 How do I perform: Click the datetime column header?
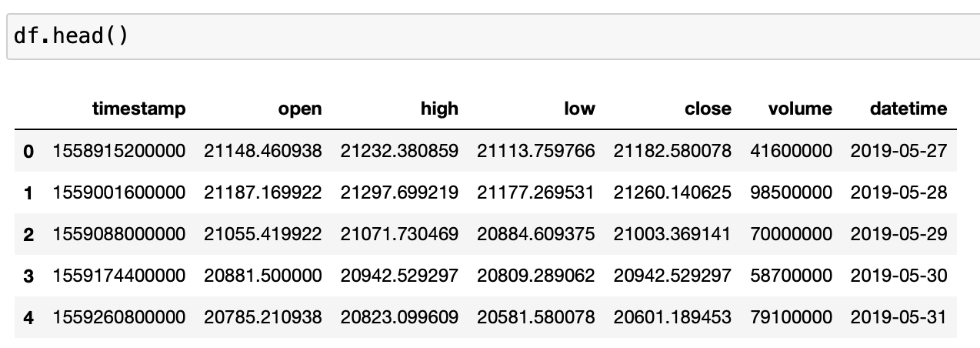click(908, 109)
